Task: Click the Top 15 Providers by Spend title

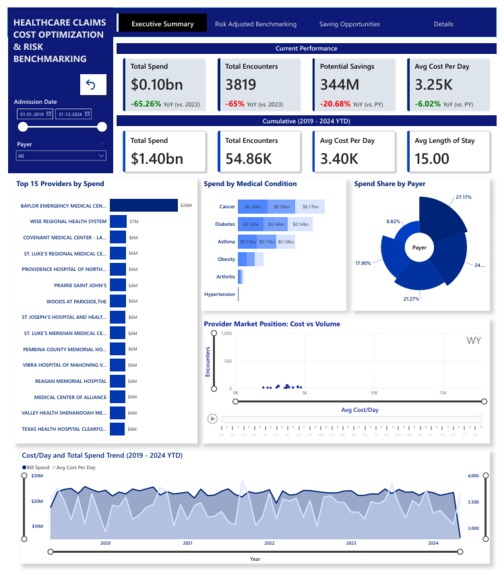Action: pyautogui.click(x=60, y=183)
